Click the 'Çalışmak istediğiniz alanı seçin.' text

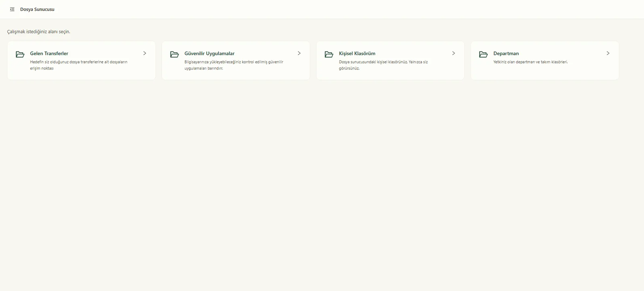(x=39, y=31)
